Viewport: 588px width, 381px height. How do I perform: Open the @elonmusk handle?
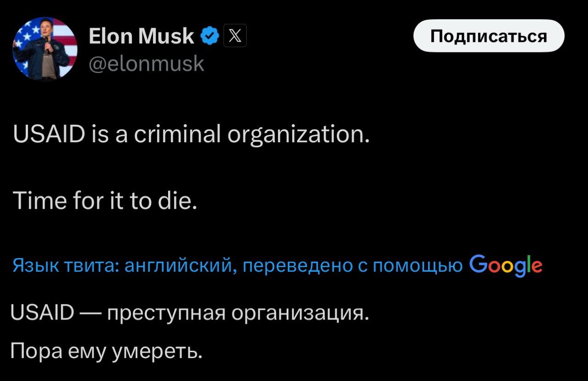[146, 64]
